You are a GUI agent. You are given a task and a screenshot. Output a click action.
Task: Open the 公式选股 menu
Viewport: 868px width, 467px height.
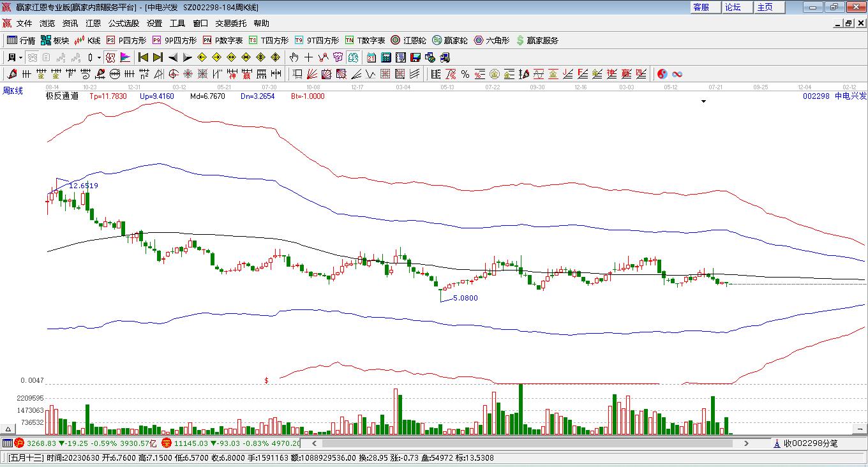tap(123, 24)
